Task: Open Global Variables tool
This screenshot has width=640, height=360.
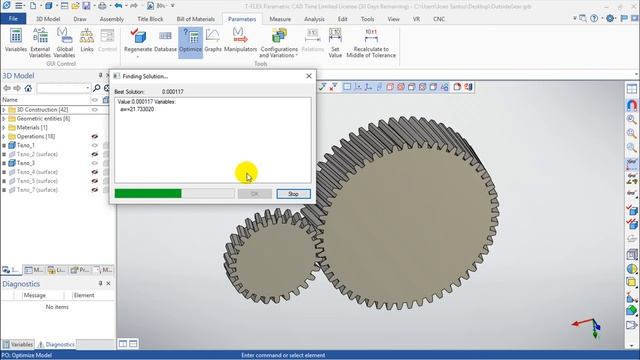Action: point(64,42)
